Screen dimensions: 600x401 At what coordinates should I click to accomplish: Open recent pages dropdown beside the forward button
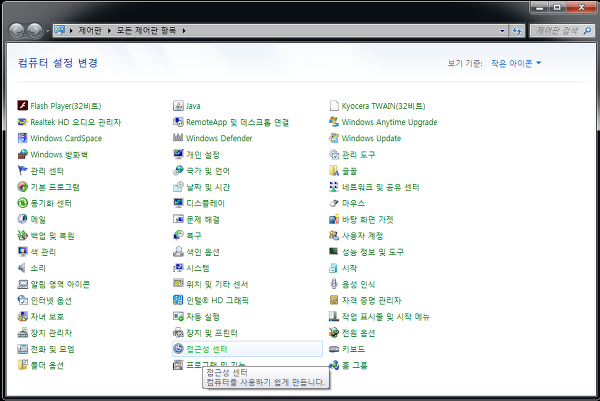47,31
